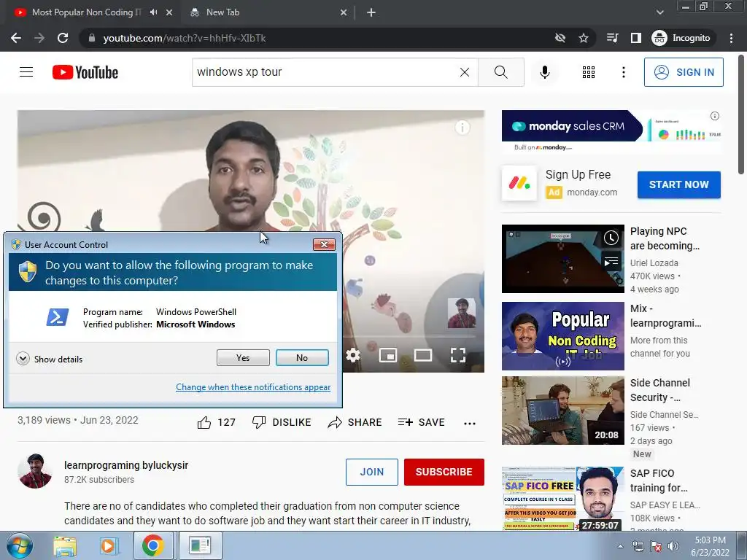
Task: Open Chrome three-dot menu
Action: tap(731, 38)
